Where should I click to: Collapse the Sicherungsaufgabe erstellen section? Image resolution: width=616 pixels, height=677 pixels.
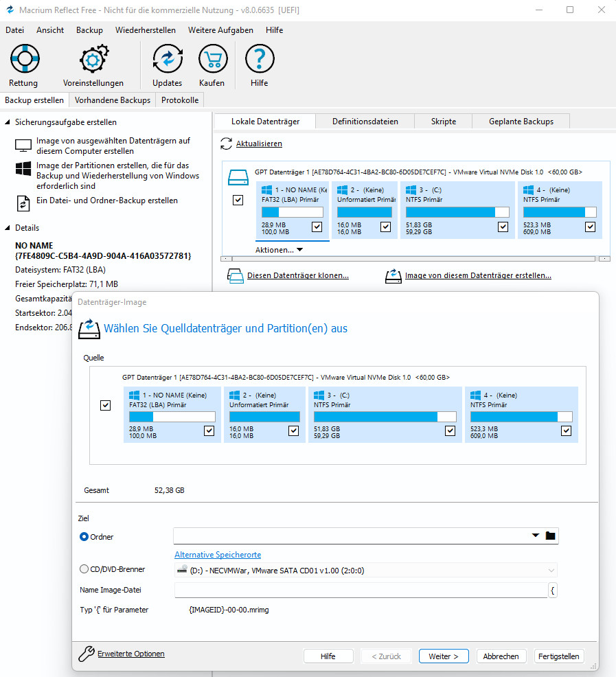(x=8, y=122)
